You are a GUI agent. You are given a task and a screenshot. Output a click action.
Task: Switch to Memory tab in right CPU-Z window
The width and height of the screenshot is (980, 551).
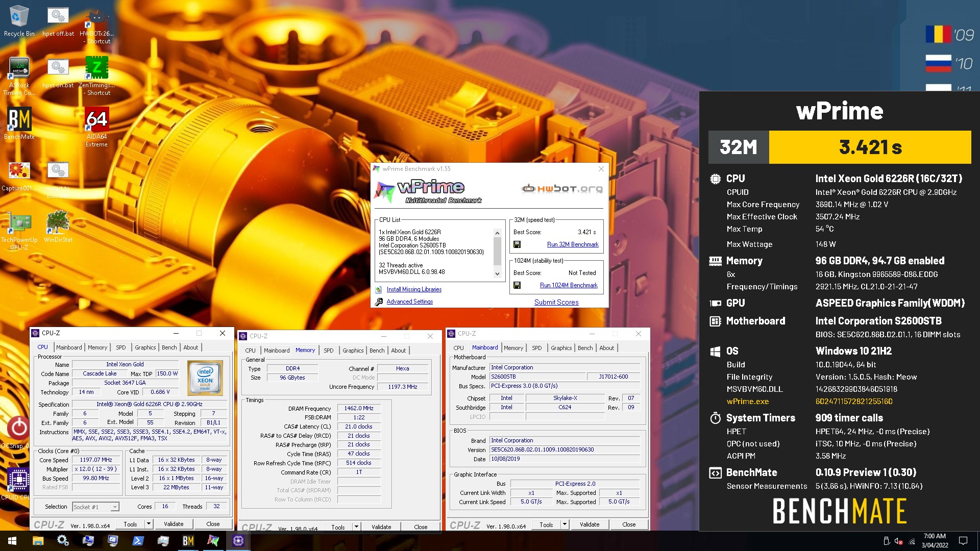pyautogui.click(x=513, y=348)
